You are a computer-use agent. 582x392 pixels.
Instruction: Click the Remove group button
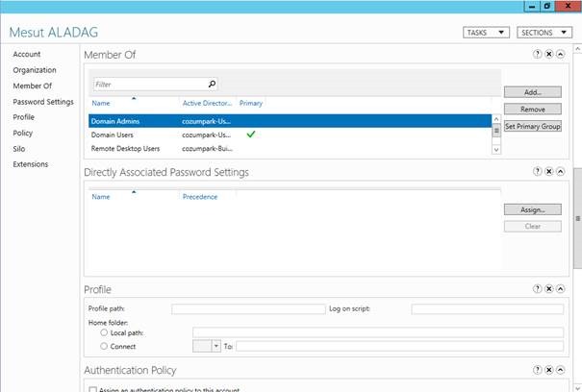pos(533,109)
